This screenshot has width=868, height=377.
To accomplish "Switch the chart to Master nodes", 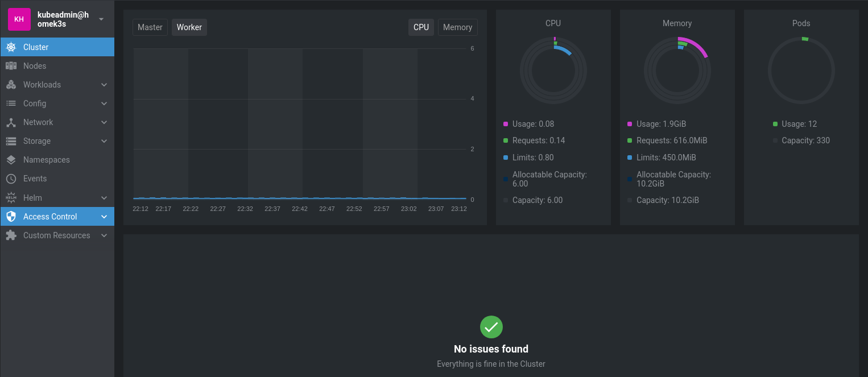I will [150, 27].
